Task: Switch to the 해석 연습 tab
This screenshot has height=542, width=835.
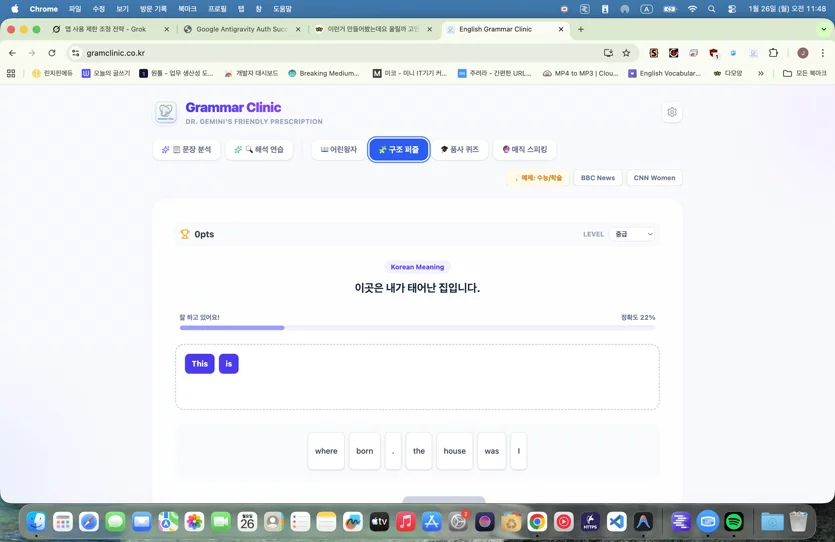Action: pos(259,150)
